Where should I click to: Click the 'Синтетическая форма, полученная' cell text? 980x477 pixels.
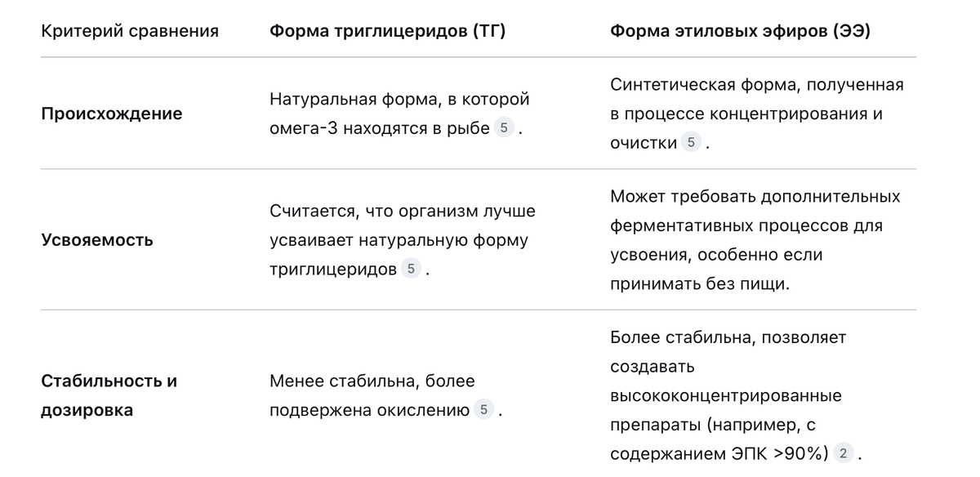[x=757, y=84]
